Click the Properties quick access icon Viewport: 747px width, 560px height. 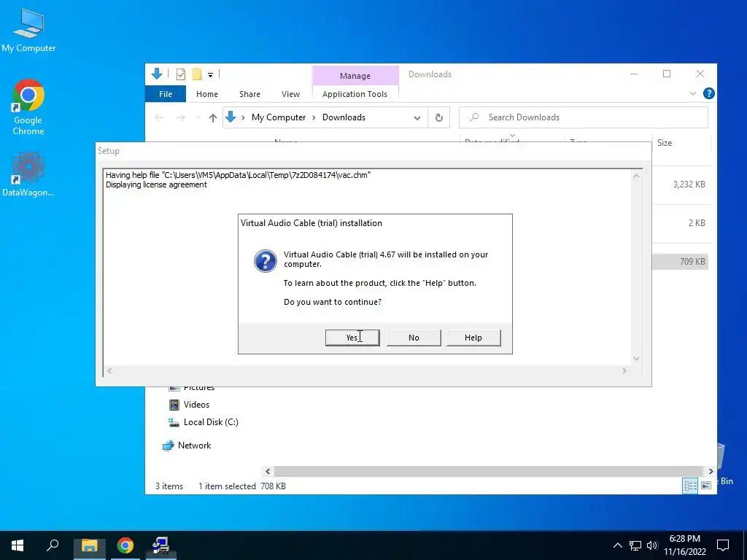point(181,74)
